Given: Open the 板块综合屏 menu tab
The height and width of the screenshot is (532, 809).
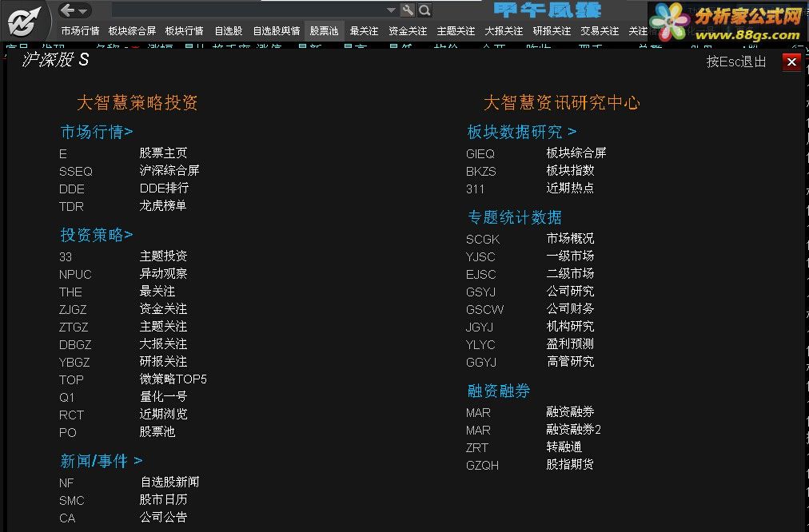Looking at the screenshot, I should 132,31.
